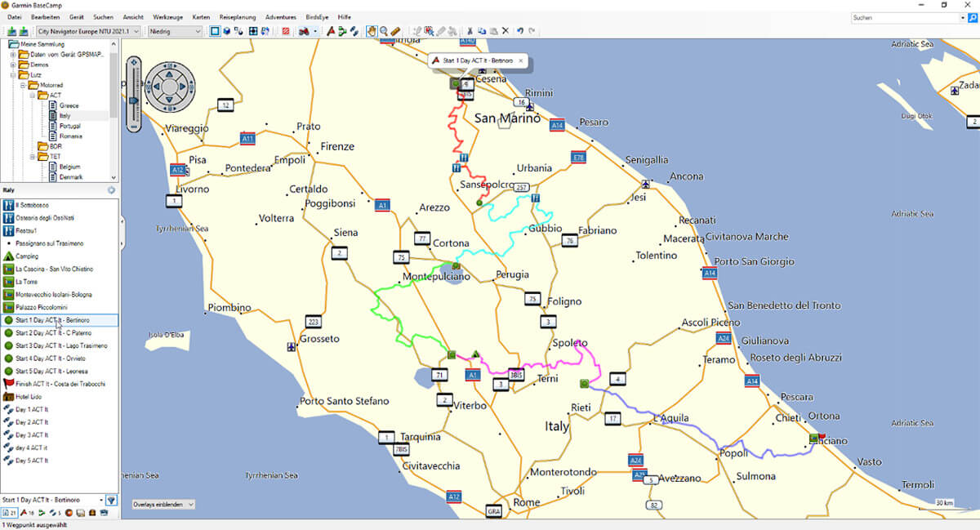Pan map right with compass arrow
The height and width of the screenshot is (530, 980).
183,87
